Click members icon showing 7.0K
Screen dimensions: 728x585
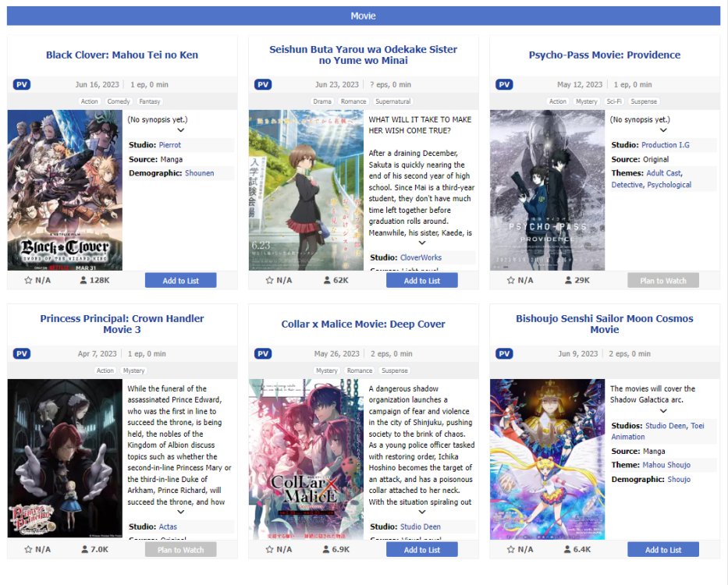[84, 550]
